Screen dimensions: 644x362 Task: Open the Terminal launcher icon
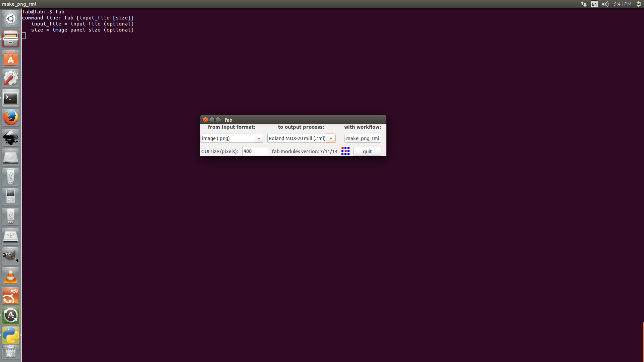[x=11, y=98]
